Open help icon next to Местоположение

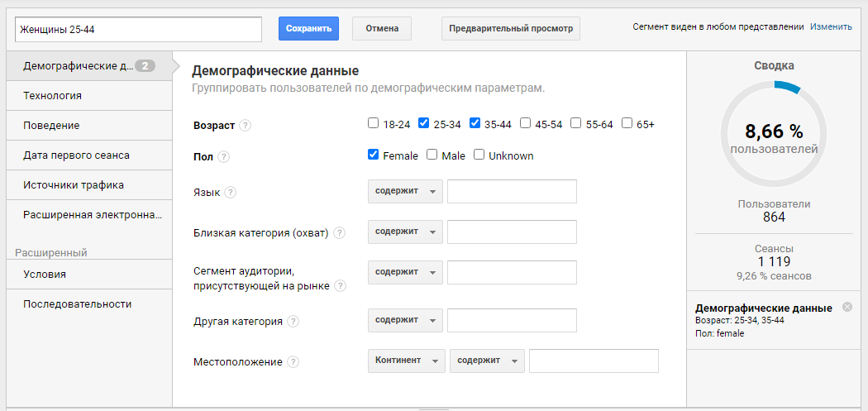pos(293,361)
